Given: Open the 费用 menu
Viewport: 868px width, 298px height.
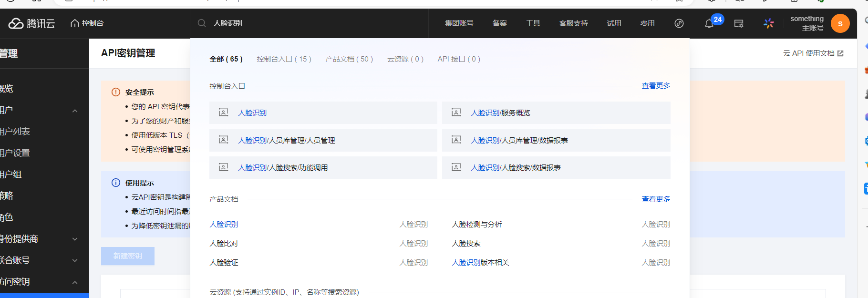Looking at the screenshot, I should coord(647,23).
